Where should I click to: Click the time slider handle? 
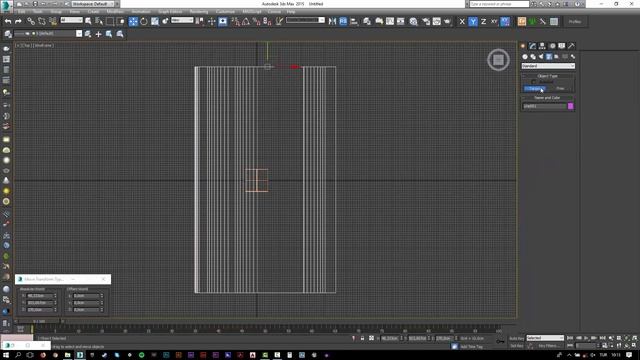tap(39, 322)
